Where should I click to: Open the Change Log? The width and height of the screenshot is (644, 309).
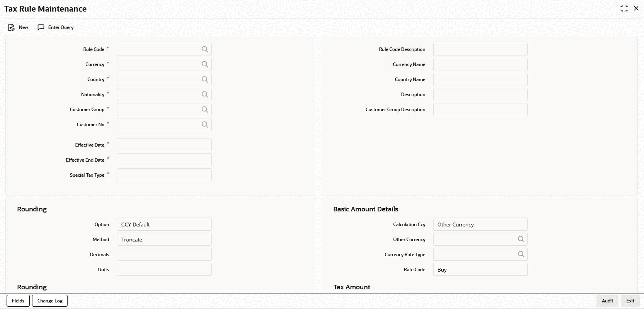click(50, 301)
